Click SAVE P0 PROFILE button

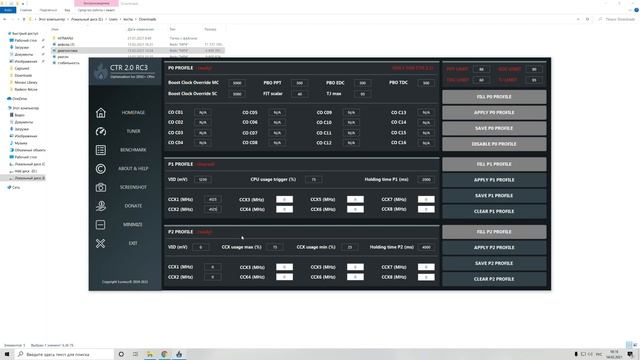494,129
